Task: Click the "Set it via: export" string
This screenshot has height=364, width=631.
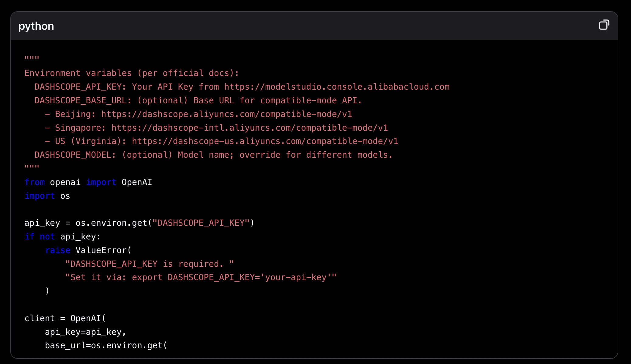Action: [x=201, y=277]
